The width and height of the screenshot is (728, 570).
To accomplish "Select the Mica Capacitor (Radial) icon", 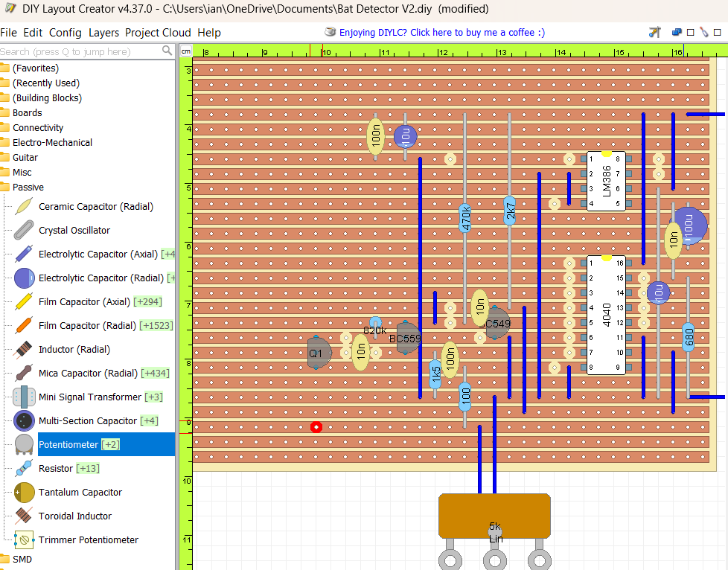I will tap(24, 374).
